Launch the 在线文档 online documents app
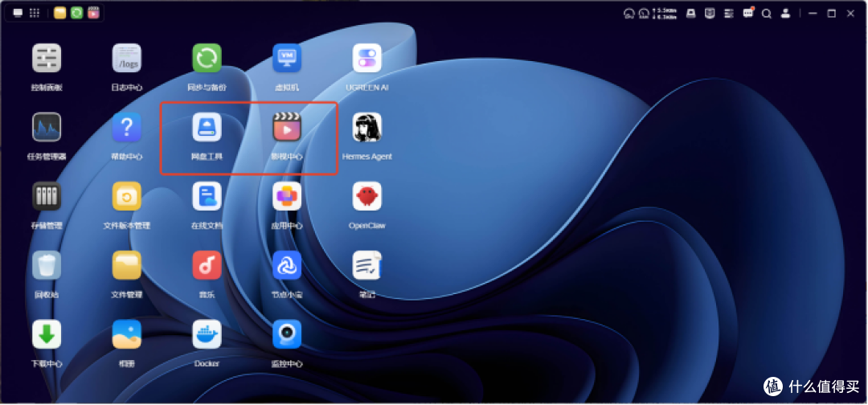 tap(207, 196)
